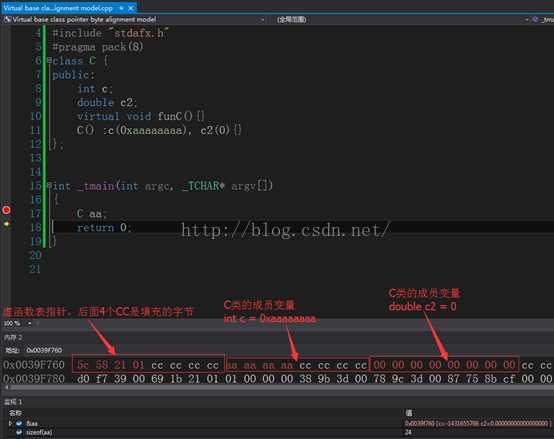Click the 监视 1 panel title
Viewport: 554px width, 439px height.
point(13,402)
